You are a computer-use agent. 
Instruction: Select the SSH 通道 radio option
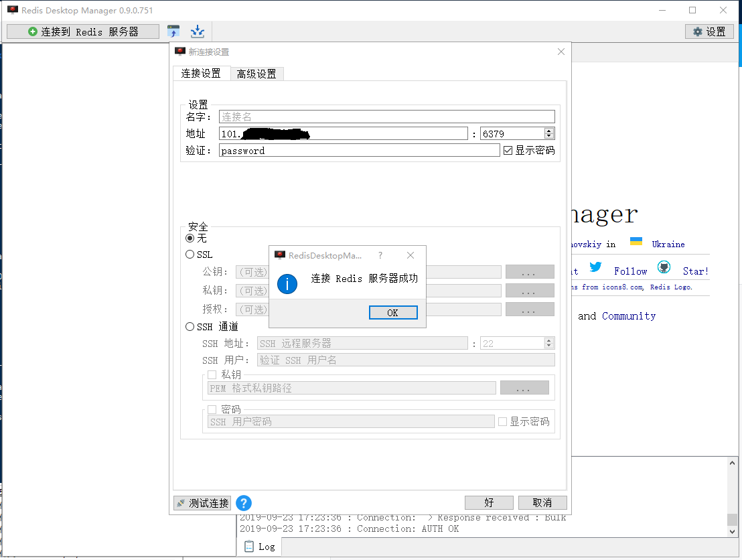(x=190, y=327)
